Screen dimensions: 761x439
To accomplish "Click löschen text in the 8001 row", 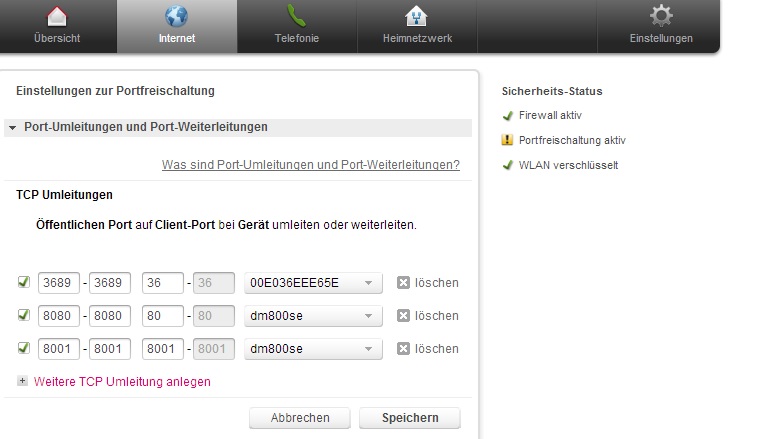I will click(x=436, y=349).
